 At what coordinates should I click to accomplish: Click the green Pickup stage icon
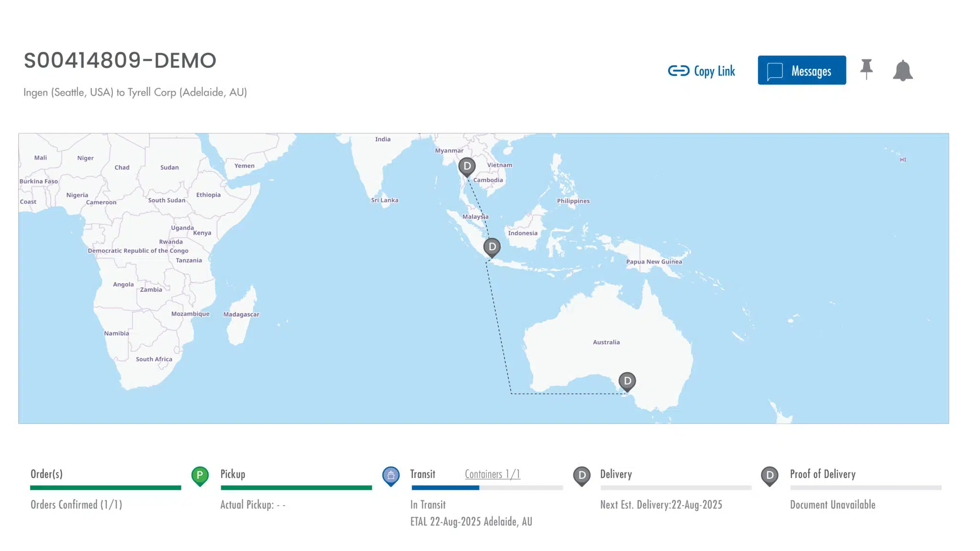(200, 475)
